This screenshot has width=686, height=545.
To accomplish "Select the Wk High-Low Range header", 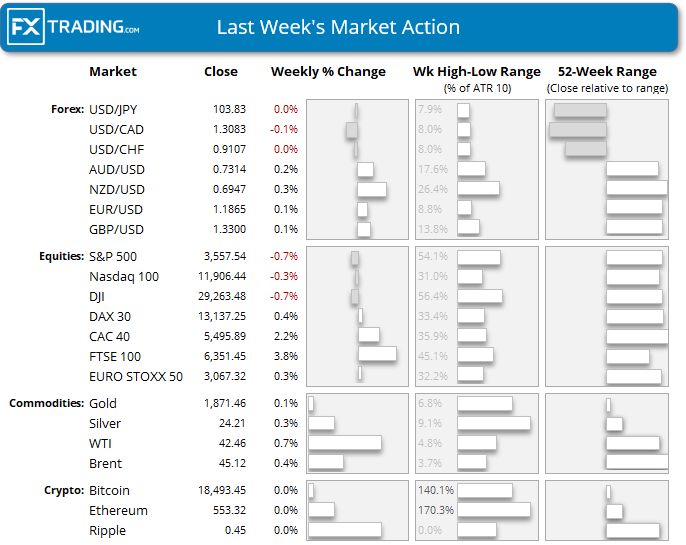I will 477,72.
